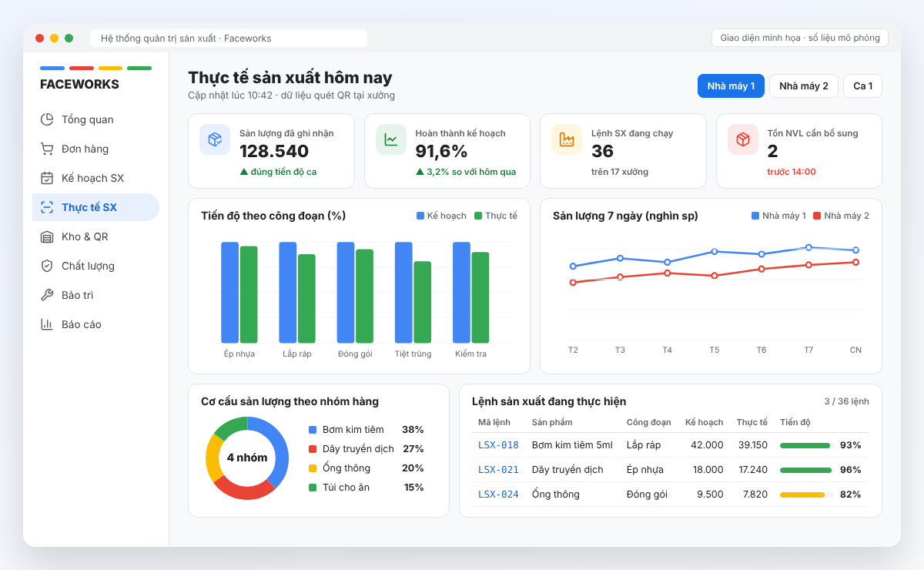The image size is (924, 570).
Task: Toggle Thực tế legend in bar chart
Action: coord(496,216)
